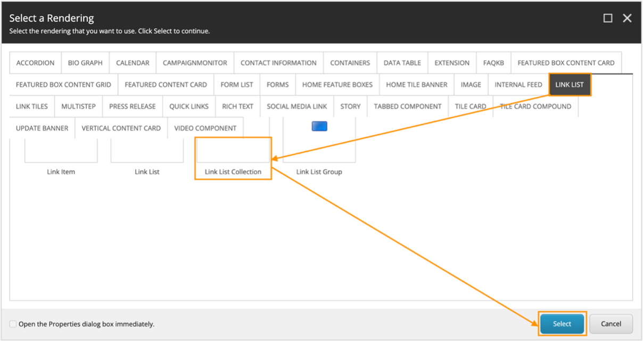Select the Link List Group rendering
Image resolution: width=644 pixels, height=343 pixels.
(x=319, y=152)
